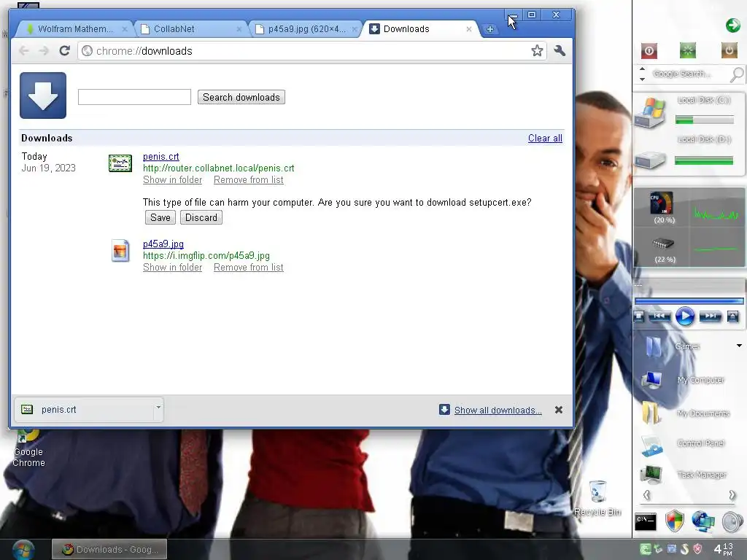The width and height of the screenshot is (747, 560).
Task: Show penis.crt in folder
Action: coord(172,180)
